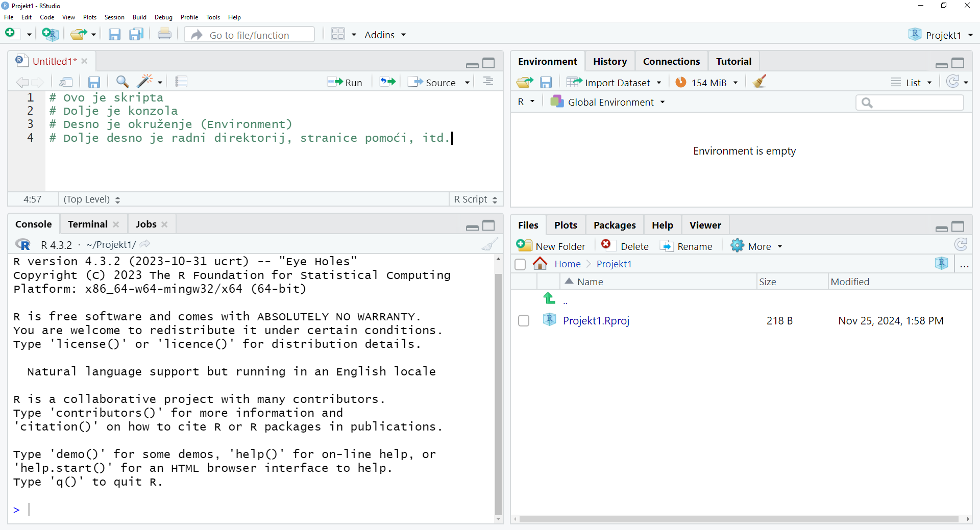Open the Import Dataset dropdown
Screen dimensions: 980x530
pyautogui.click(x=614, y=83)
